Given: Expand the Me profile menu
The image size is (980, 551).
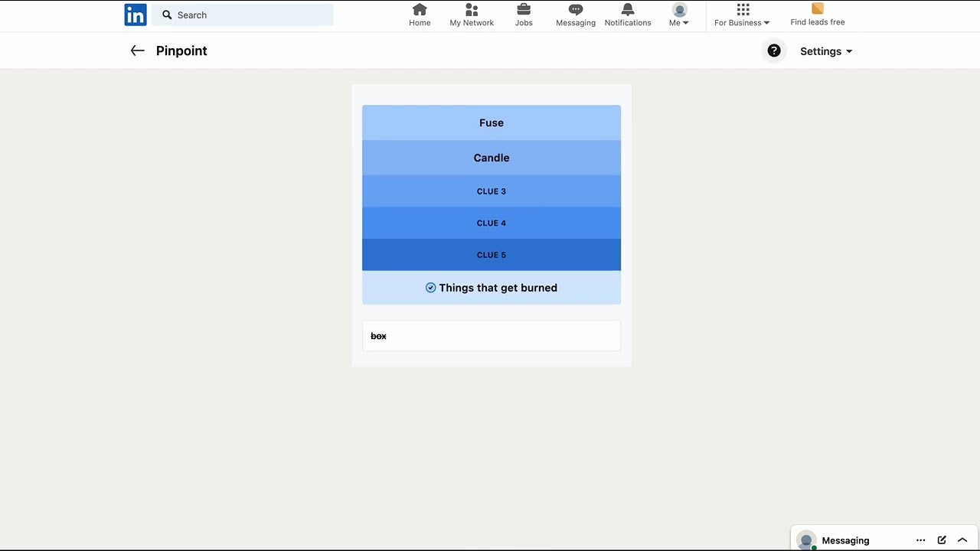Looking at the screenshot, I should (679, 15).
